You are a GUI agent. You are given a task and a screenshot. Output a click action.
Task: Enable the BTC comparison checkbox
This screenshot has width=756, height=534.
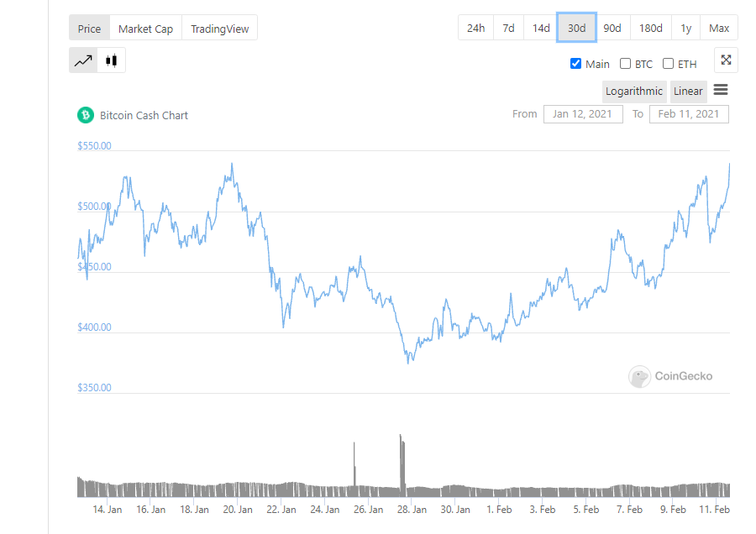625,64
